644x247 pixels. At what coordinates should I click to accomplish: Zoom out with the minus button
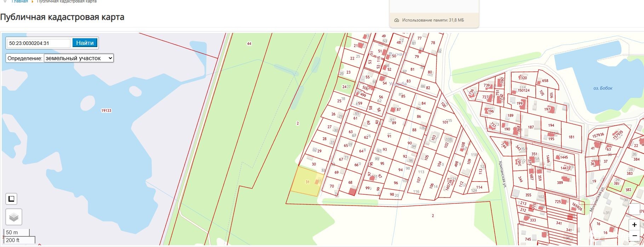click(x=634, y=235)
